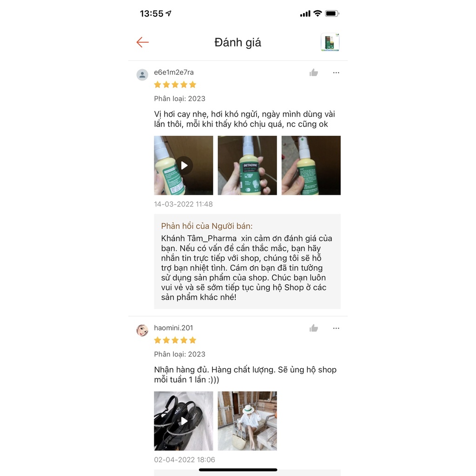476x476 pixels.
Task: Open more options for e6e1m2e7ra review
Action: [336, 73]
